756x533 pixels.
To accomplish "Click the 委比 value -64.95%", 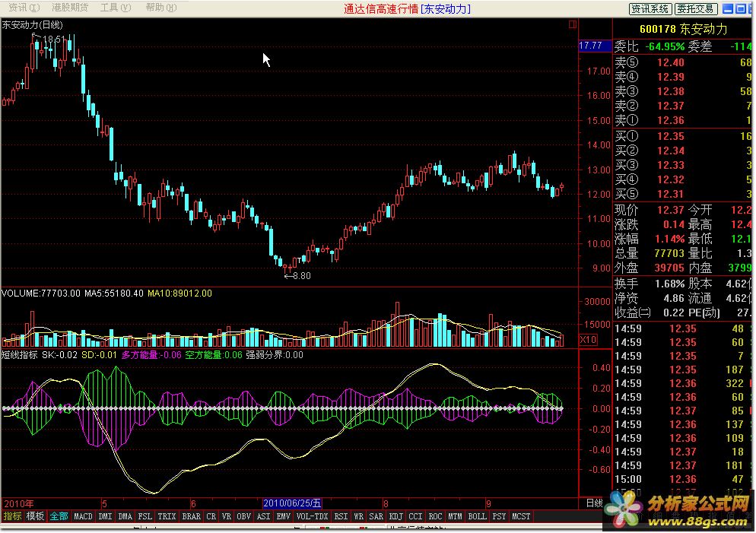I will click(665, 46).
